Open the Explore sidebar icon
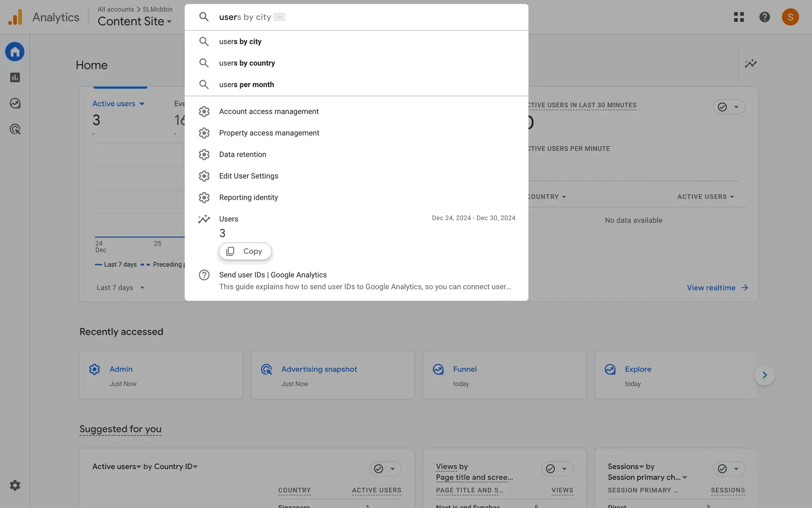This screenshot has width=812, height=508. click(15, 103)
